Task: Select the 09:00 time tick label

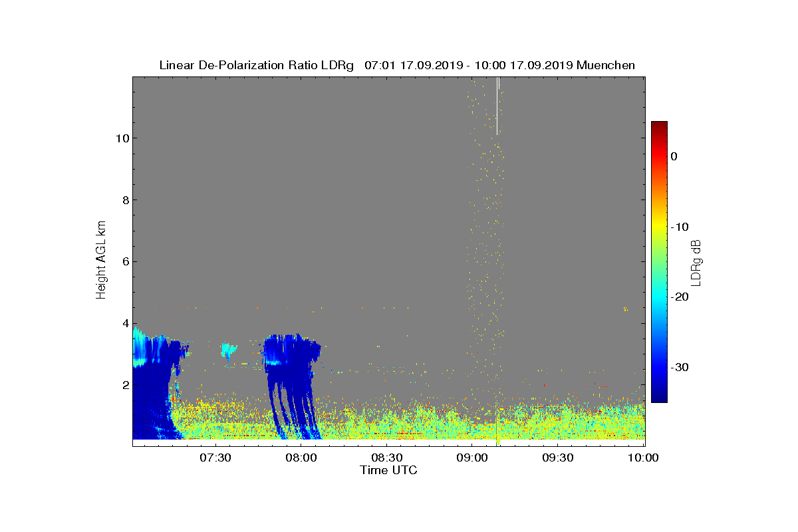Action: pos(472,458)
